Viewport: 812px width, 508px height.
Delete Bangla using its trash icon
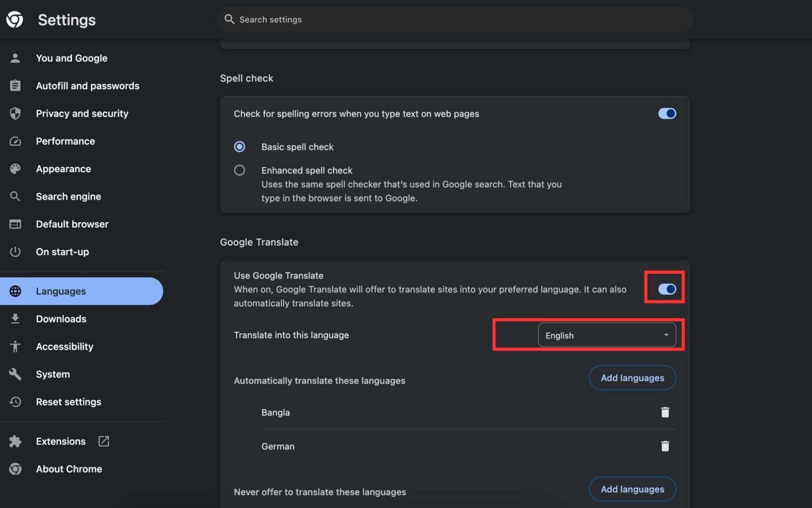[x=665, y=412]
